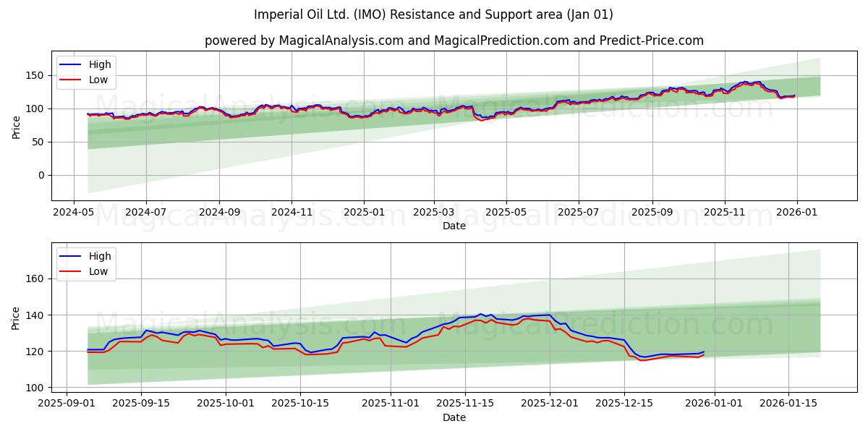Click the '2025-05' date tick label
This screenshot has height=434, width=868.
click(506, 213)
